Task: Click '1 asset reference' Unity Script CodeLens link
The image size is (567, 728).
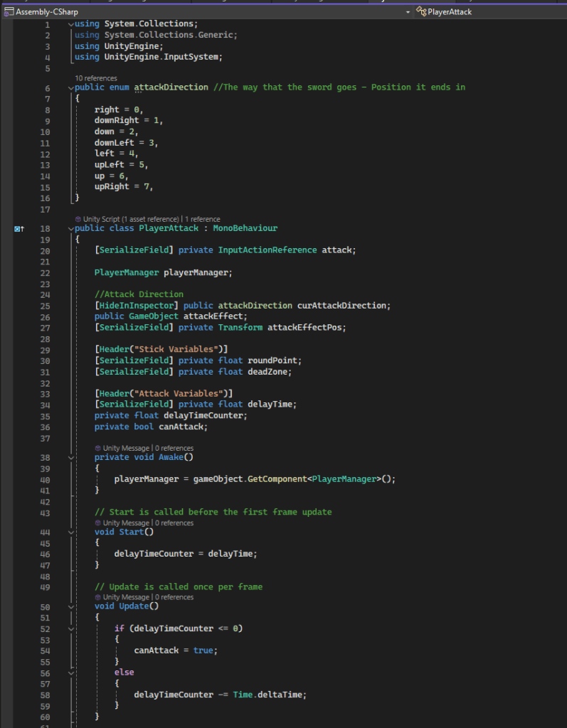Action: coord(151,219)
